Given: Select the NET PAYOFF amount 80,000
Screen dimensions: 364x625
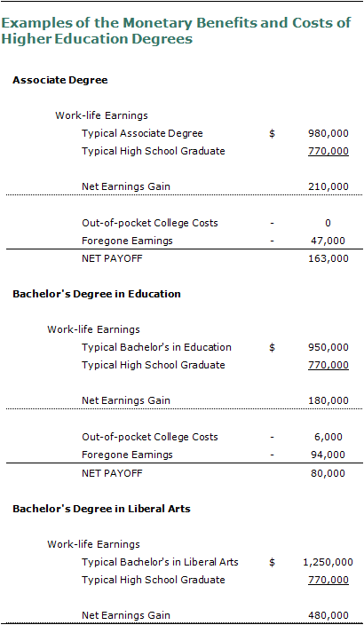Looking at the screenshot, I should click(x=328, y=473).
